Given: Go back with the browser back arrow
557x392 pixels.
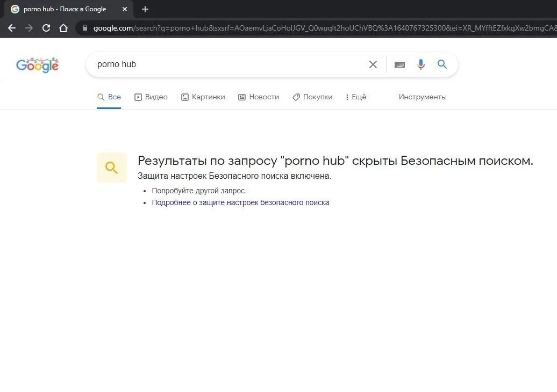Looking at the screenshot, I should pos(12,28).
